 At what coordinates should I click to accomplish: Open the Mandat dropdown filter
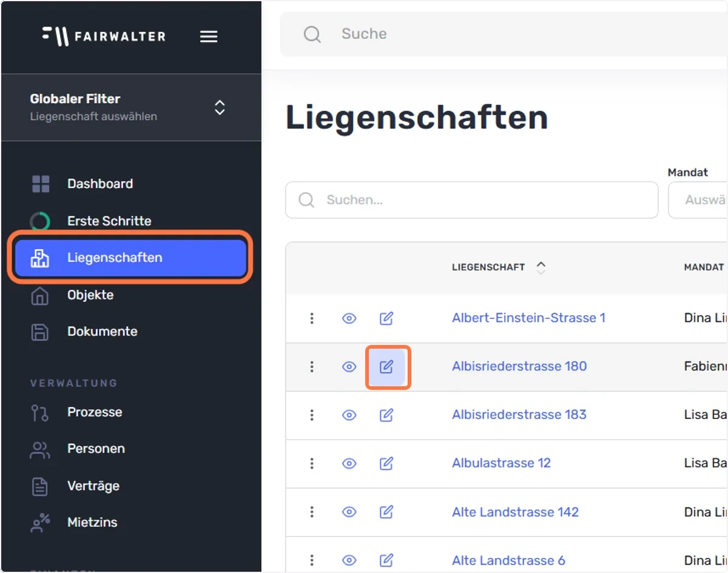click(698, 200)
